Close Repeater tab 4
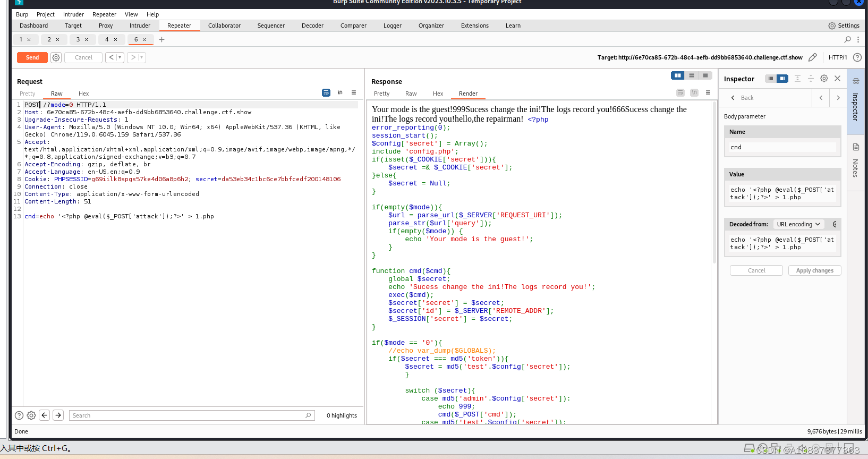 115,39
